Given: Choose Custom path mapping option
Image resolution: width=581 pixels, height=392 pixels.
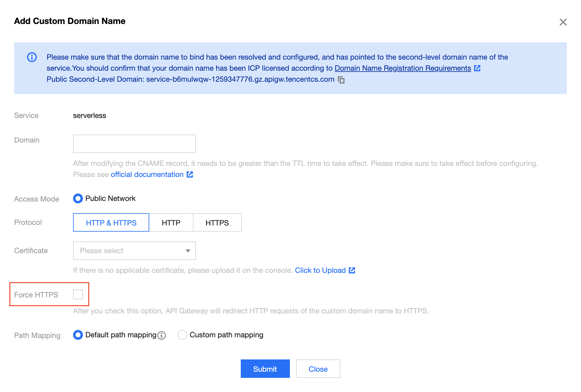Looking at the screenshot, I should pyautogui.click(x=182, y=335).
